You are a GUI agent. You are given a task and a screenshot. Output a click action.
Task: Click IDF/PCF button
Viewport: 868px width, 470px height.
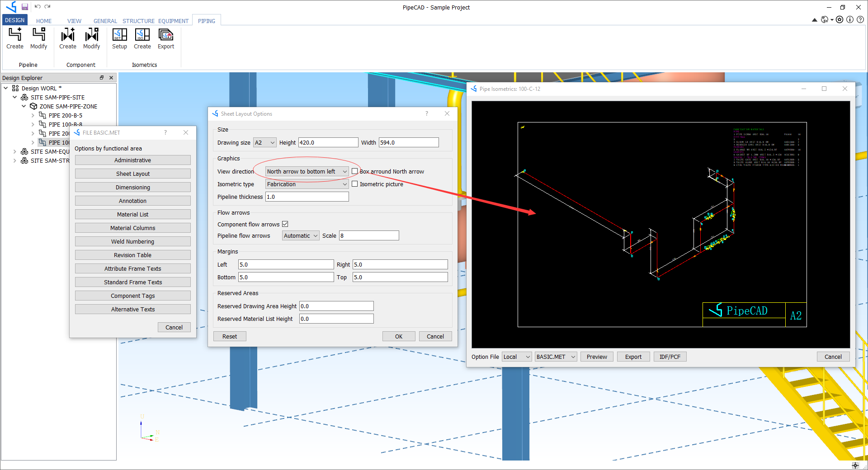pos(670,357)
